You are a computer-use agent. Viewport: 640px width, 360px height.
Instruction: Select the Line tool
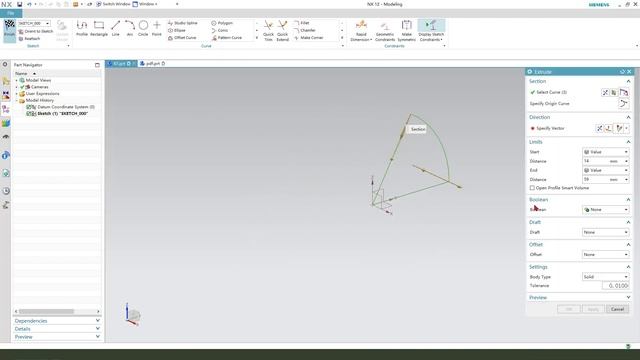(x=116, y=28)
